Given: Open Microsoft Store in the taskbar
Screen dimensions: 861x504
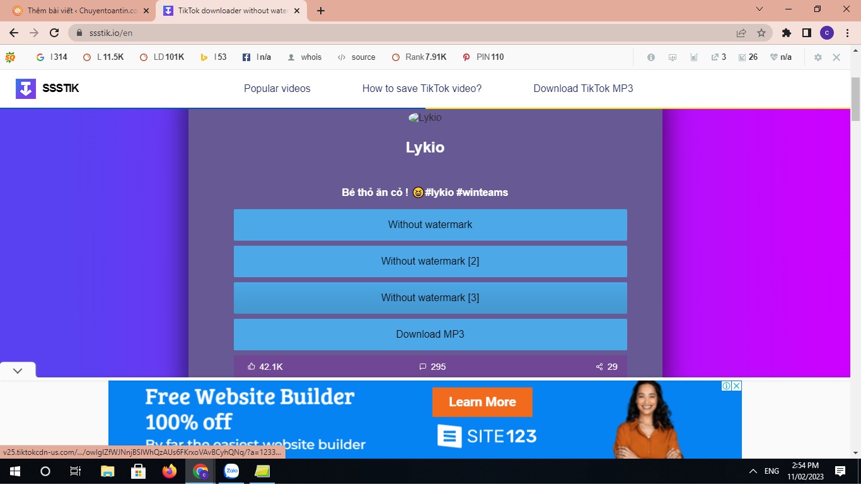Looking at the screenshot, I should (x=139, y=471).
